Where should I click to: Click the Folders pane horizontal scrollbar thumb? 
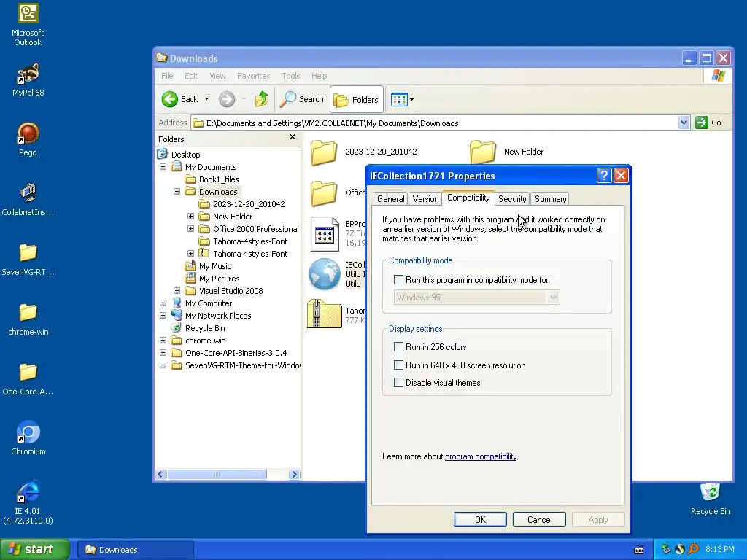tap(217, 474)
